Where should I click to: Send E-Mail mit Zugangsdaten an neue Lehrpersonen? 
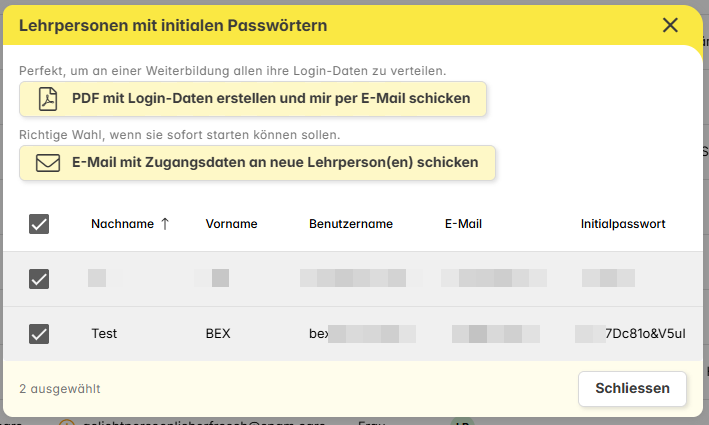pyautogui.click(x=258, y=162)
